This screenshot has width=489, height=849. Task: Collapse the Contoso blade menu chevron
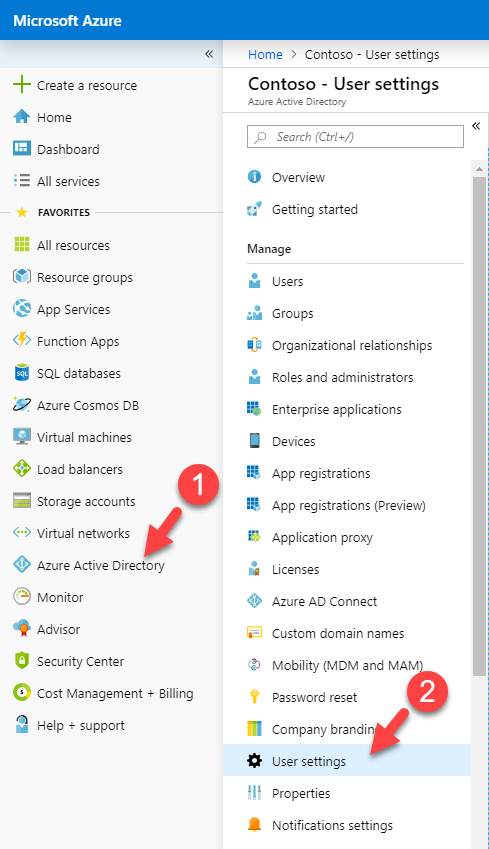point(476,126)
